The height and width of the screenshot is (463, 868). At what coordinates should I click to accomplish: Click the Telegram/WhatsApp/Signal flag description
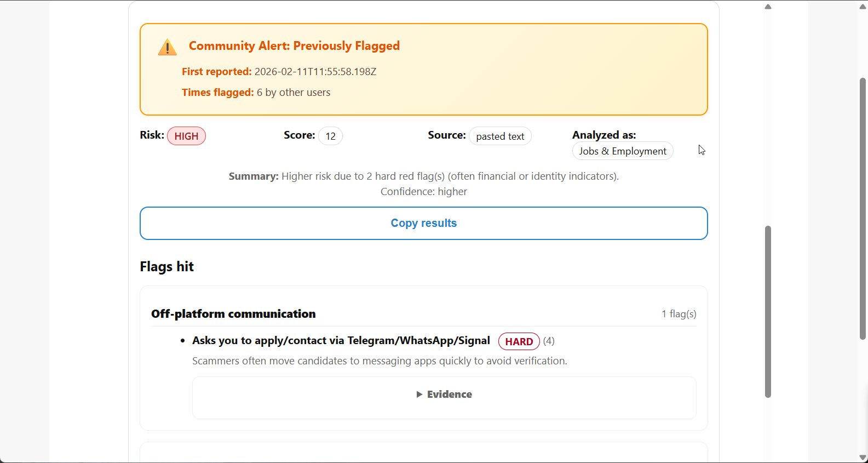341,341
